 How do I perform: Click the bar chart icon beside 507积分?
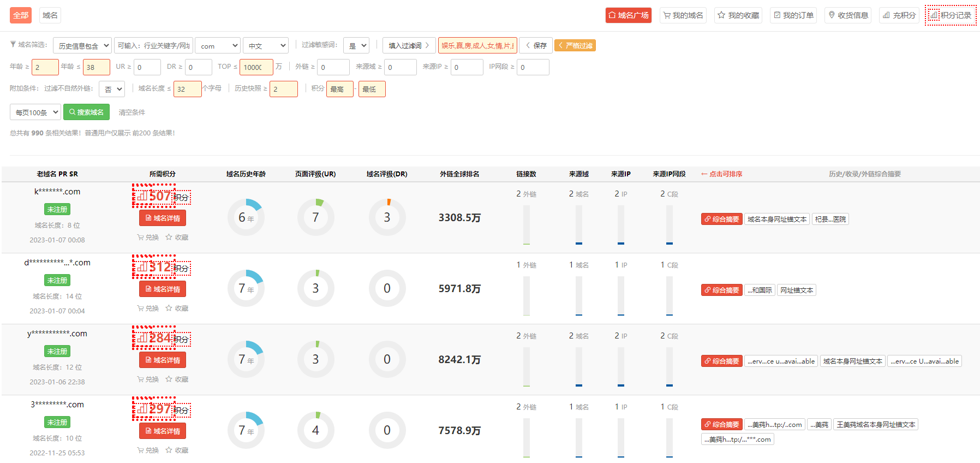click(x=142, y=195)
